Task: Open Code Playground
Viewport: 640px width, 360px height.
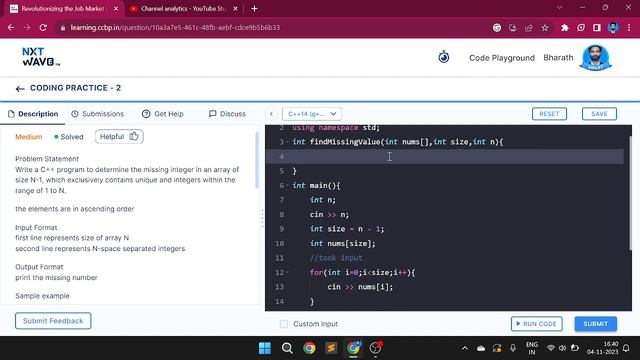Action: [x=502, y=58]
